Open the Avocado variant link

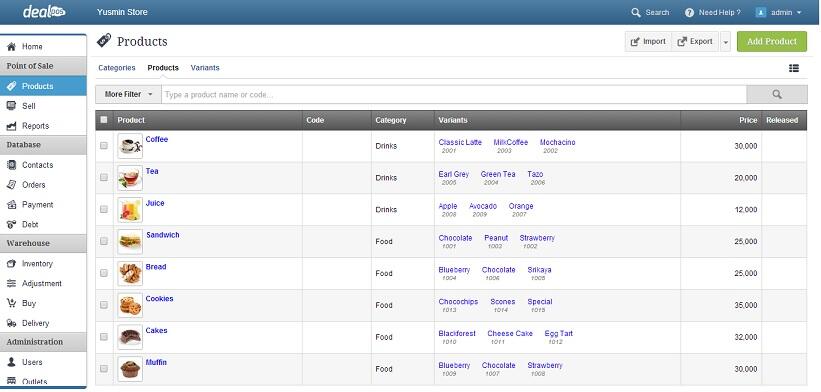[x=483, y=206]
